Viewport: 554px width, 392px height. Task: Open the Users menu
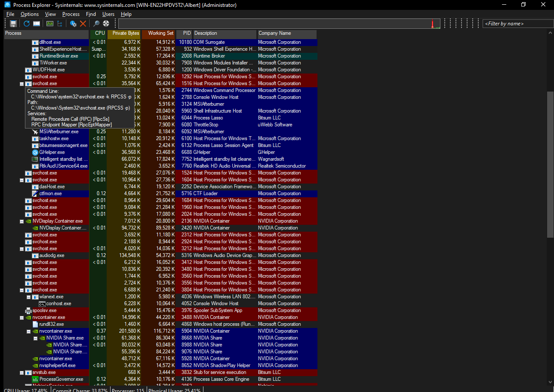click(108, 14)
